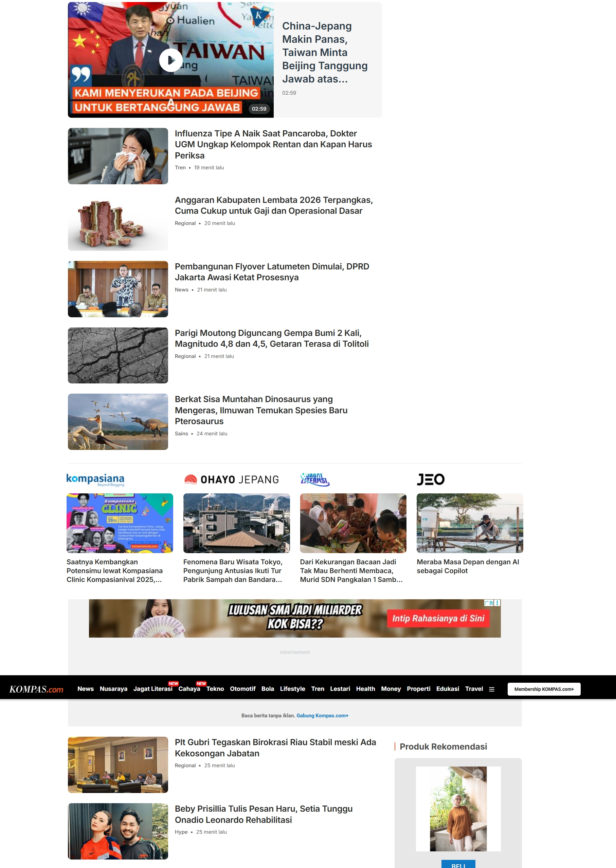Open ad options three-dot icon
The image size is (616, 868).
(x=497, y=603)
